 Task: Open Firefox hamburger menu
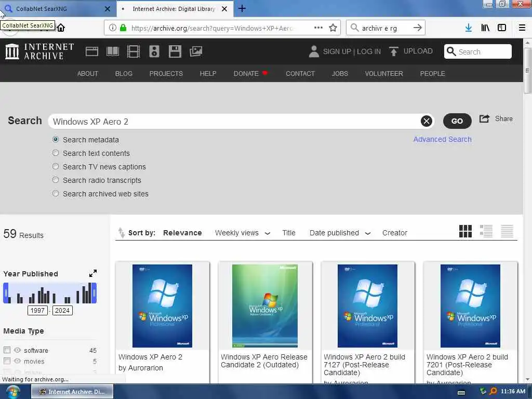[x=522, y=28]
